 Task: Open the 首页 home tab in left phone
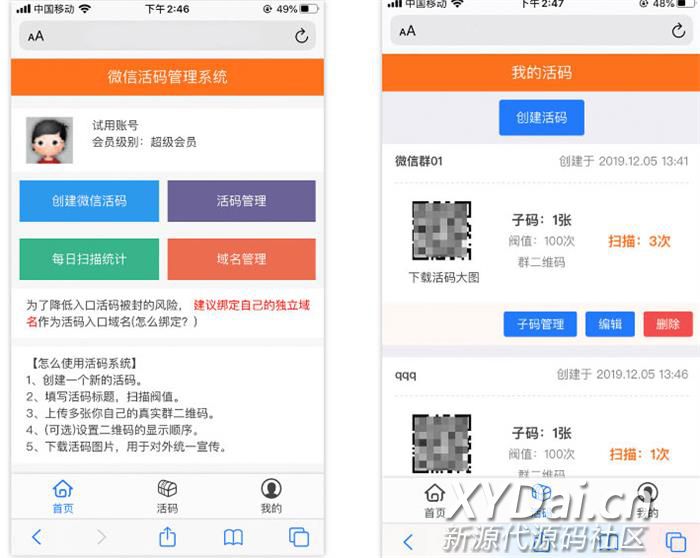(63, 496)
